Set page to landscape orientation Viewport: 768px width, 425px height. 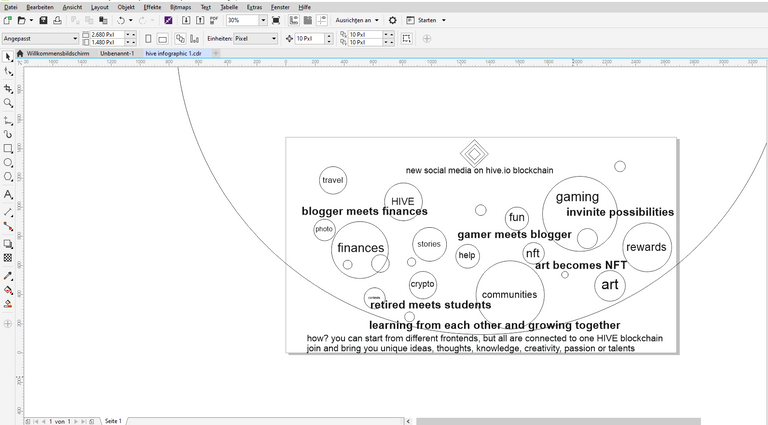tap(163, 38)
